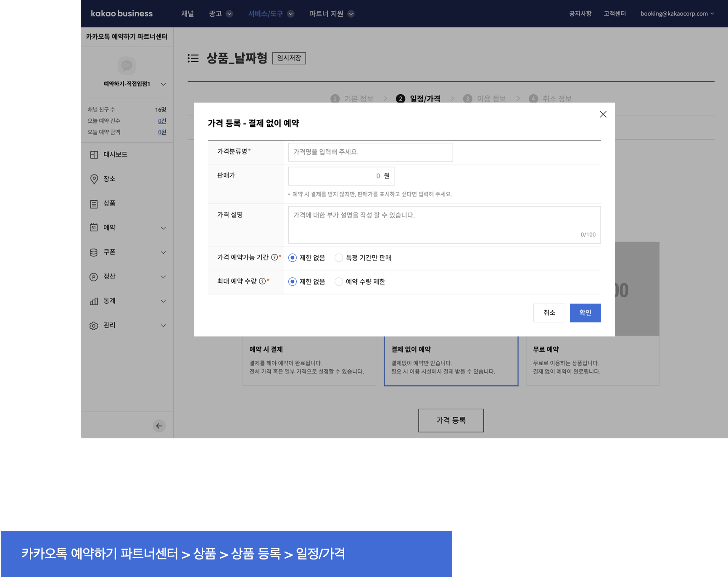This screenshot has height=578, width=728.
Task: Collapse sidebar with the back arrow icon
Action: coord(159,426)
